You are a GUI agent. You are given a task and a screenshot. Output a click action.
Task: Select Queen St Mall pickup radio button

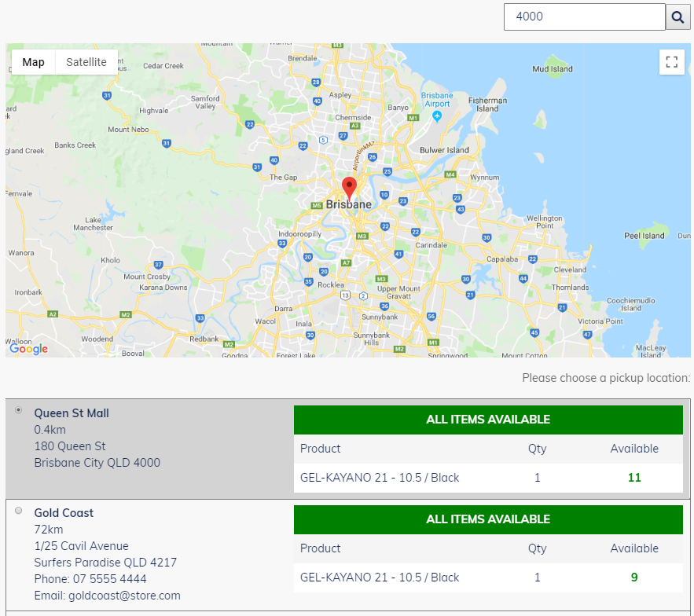click(19, 410)
